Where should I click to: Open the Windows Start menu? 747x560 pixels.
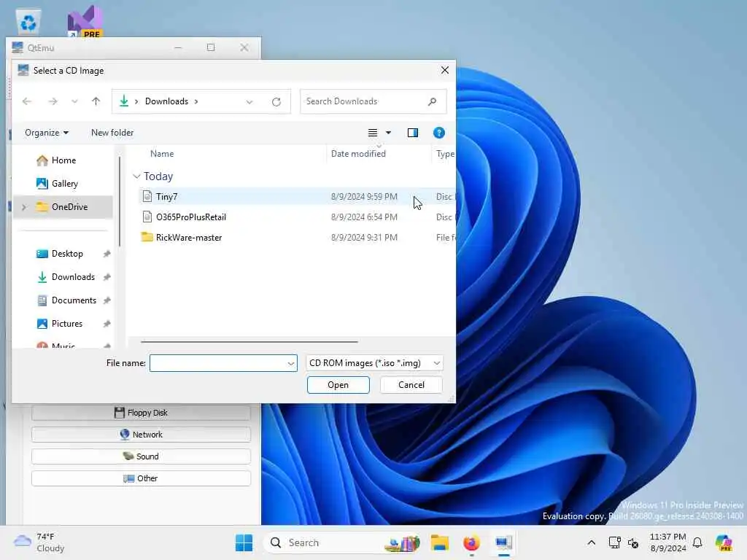244,542
